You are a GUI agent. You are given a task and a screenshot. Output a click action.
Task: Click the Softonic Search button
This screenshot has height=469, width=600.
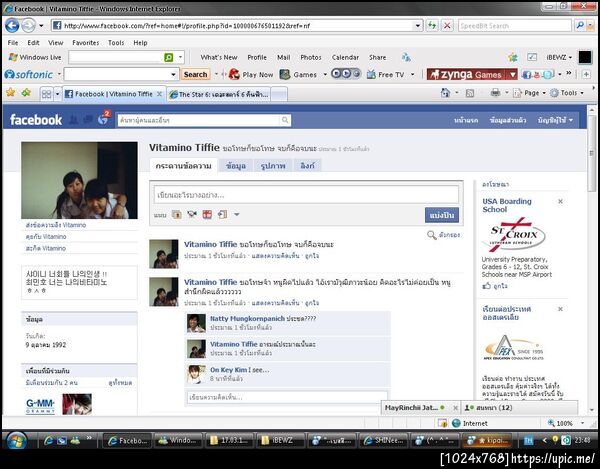[x=195, y=74]
